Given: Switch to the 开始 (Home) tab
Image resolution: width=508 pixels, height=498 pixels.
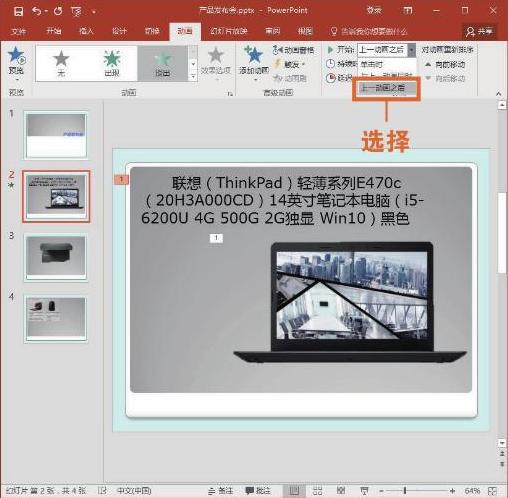Looking at the screenshot, I should pos(54,31).
